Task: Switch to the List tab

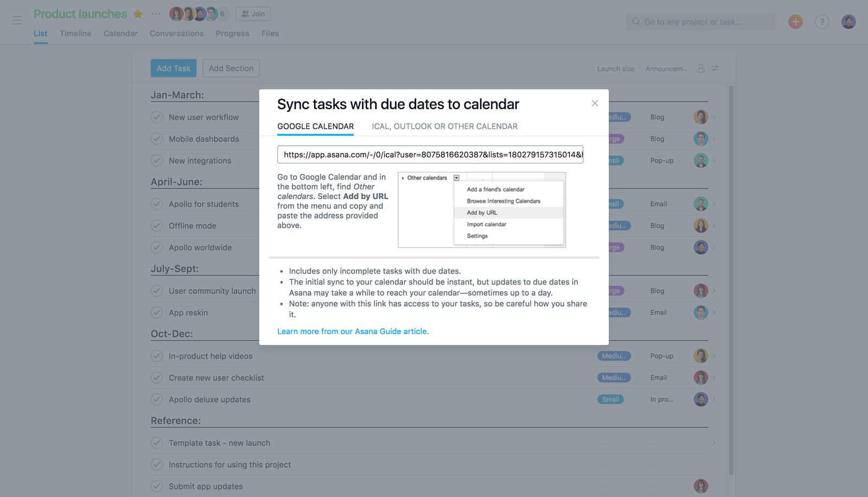Action: click(40, 34)
